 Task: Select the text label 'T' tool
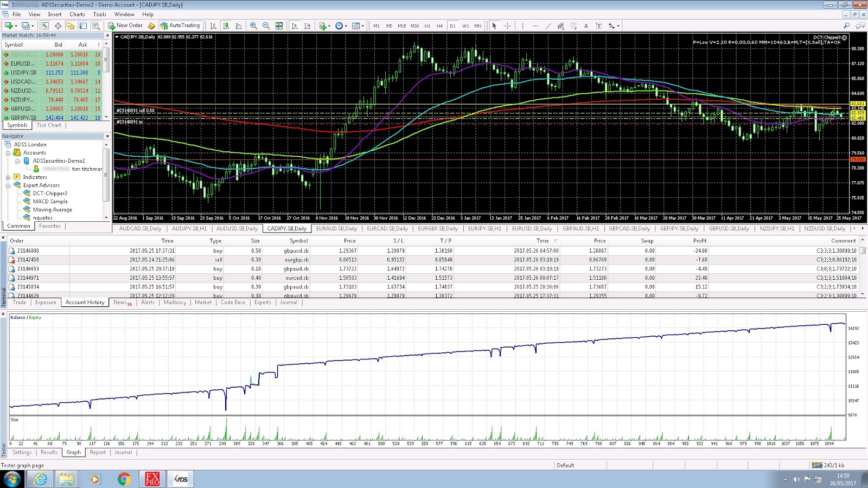pos(599,25)
